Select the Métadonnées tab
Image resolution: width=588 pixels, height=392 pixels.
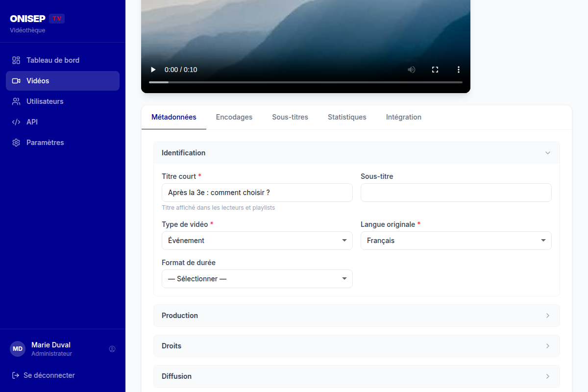tap(174, 117)
